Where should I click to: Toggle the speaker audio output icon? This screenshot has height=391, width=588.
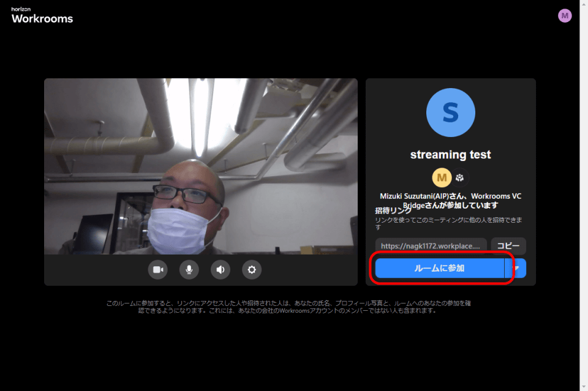(x=220, y=269)
